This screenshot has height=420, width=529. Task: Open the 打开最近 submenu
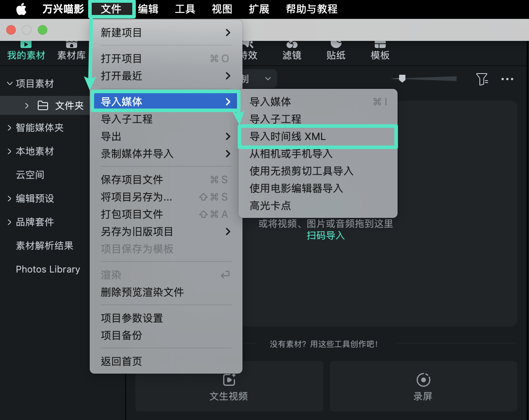click(166, 76)
